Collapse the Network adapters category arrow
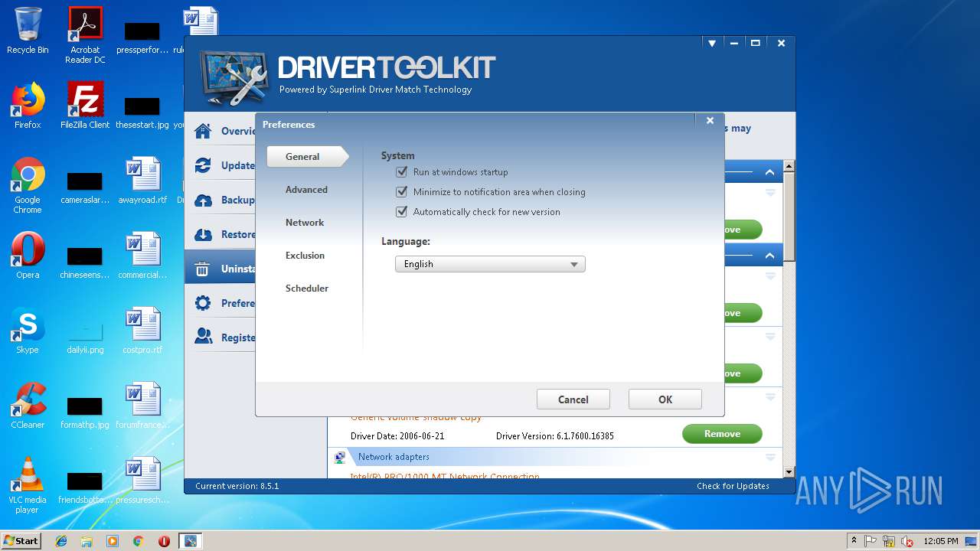Image resolution: width=980 pixels, height=551 pixels. tap(770, 457)
